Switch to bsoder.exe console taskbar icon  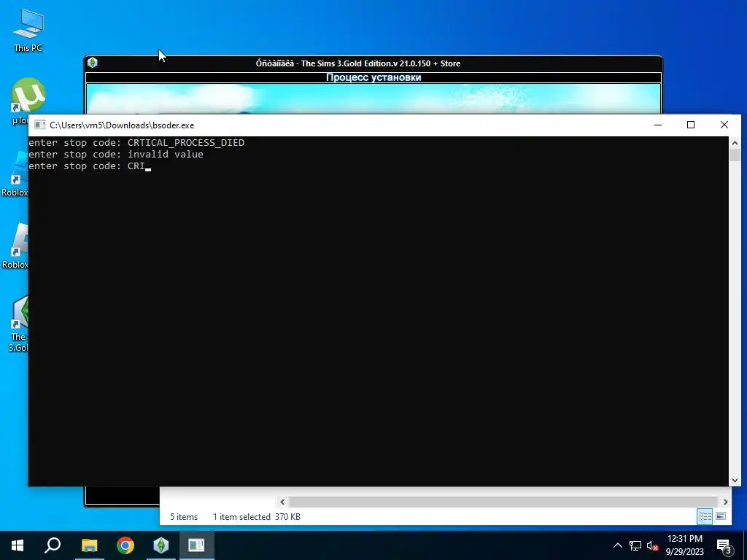tap(196, 545)
